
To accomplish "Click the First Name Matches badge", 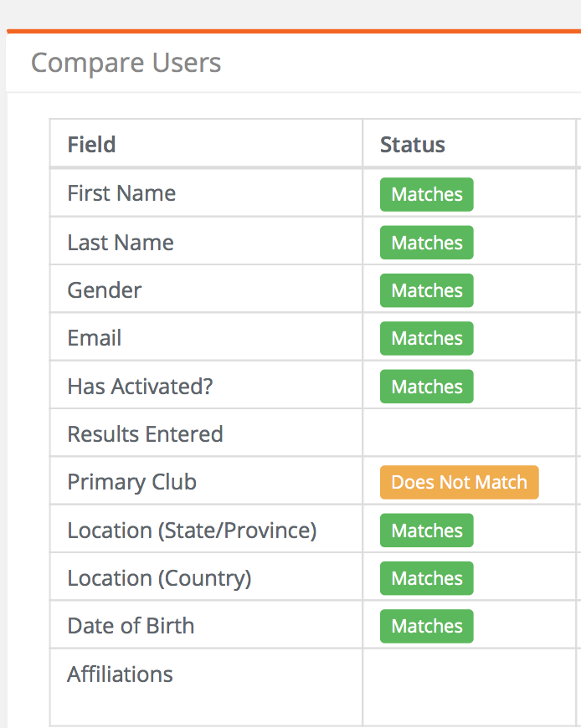I will [x=426, y=194].
